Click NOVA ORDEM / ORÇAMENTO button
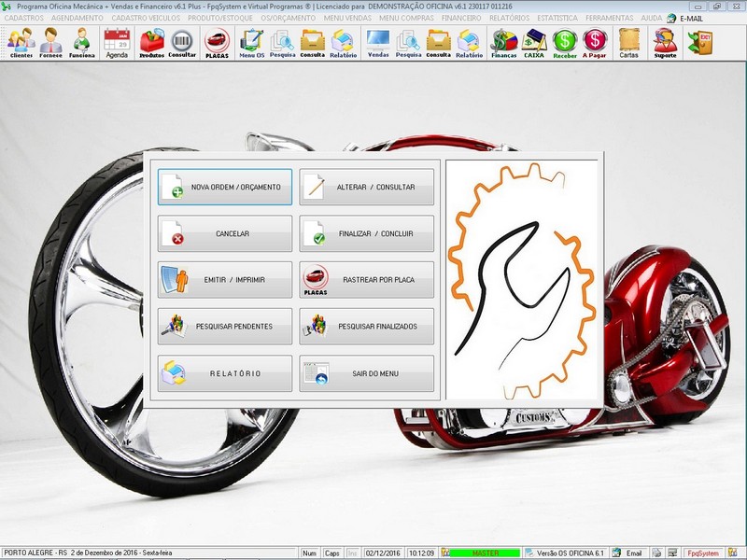 pos(225,188)
